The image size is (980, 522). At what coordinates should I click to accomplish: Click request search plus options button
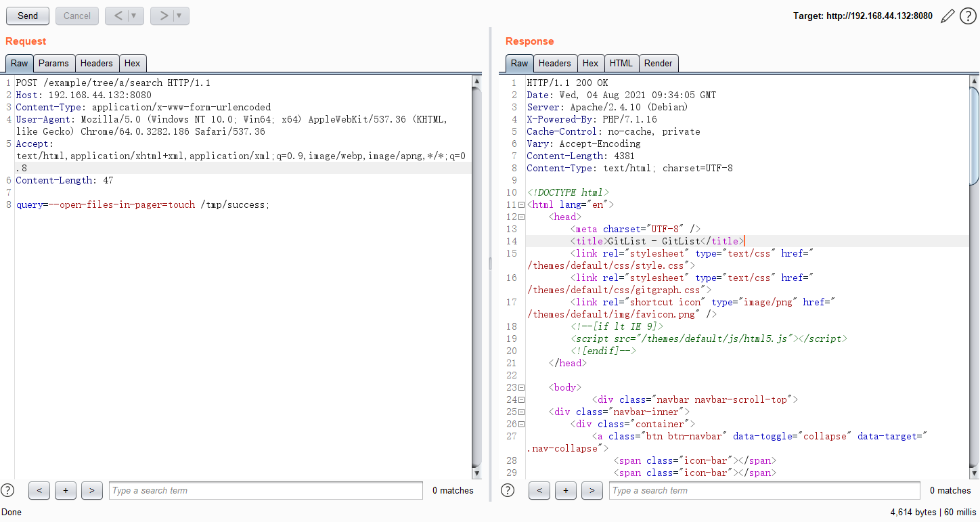tap(65, 490)
